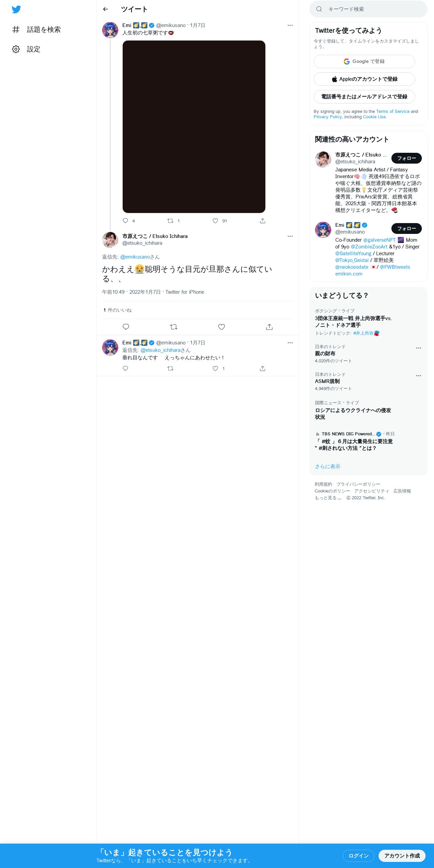Retweet Emi's seven-herb porridge tweet
434x868 pixels.
point(170,221)
